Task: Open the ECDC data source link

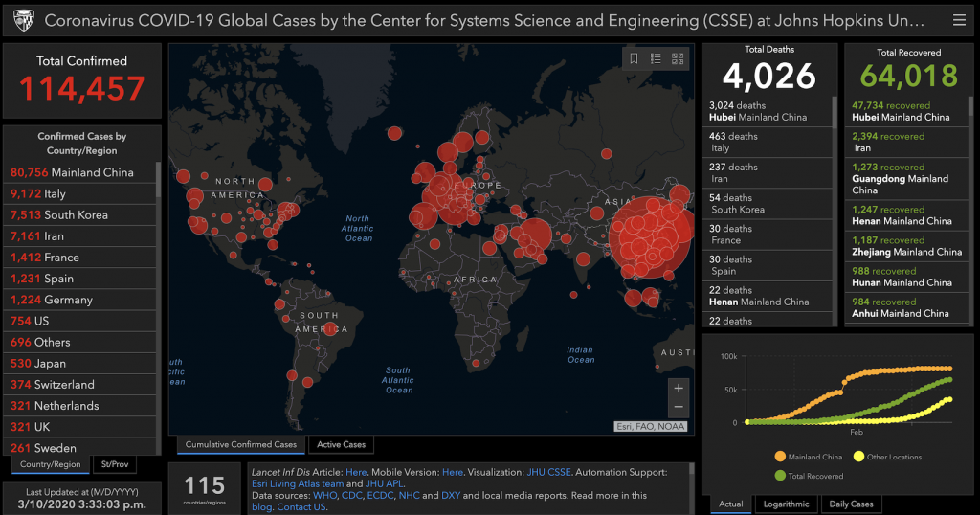Action: coord(380,496)
